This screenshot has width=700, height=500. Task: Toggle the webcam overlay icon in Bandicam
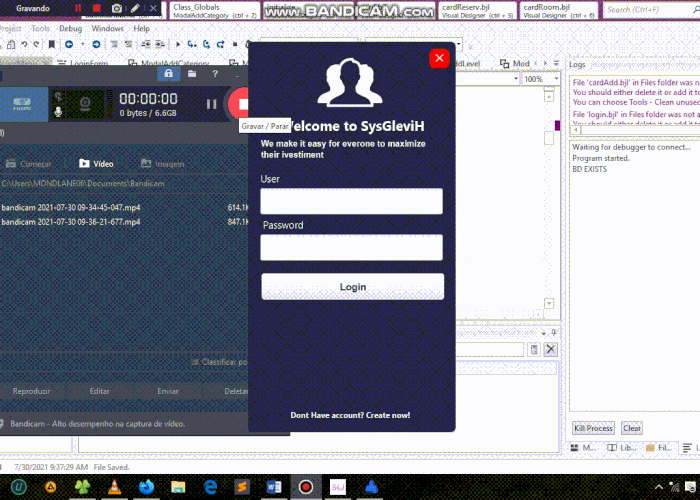[x=85, y=104]
